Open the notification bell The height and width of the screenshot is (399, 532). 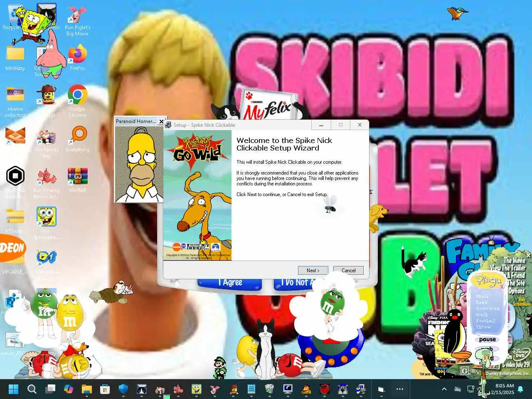coord(520,389)
